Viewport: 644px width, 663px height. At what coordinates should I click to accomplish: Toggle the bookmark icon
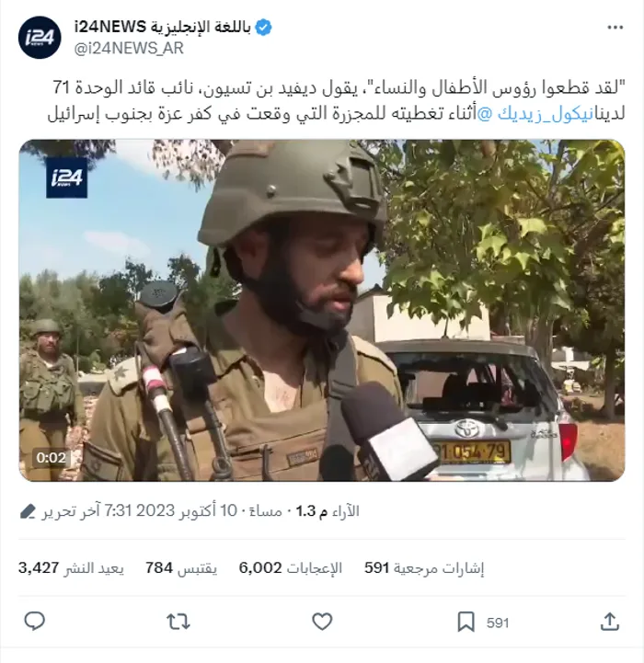[x=466, y=622]
